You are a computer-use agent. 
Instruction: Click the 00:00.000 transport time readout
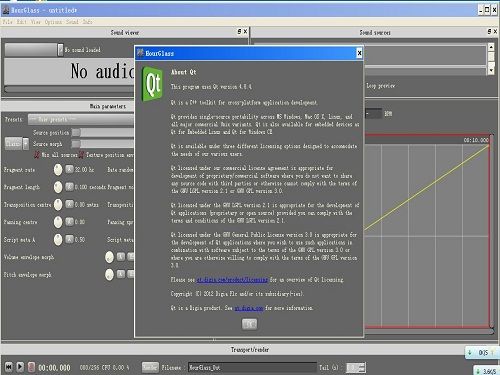[x=54, y=368]
